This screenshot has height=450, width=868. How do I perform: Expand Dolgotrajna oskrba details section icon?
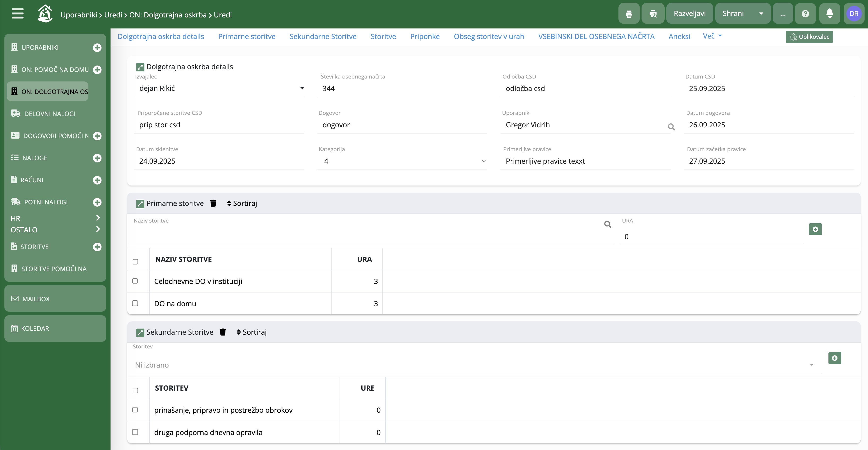coord(140,67)
